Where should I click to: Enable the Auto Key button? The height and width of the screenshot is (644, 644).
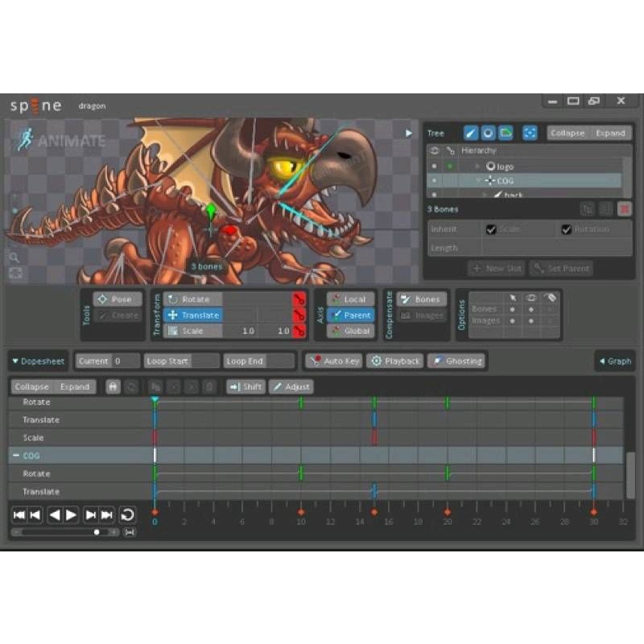pos(333,361)
